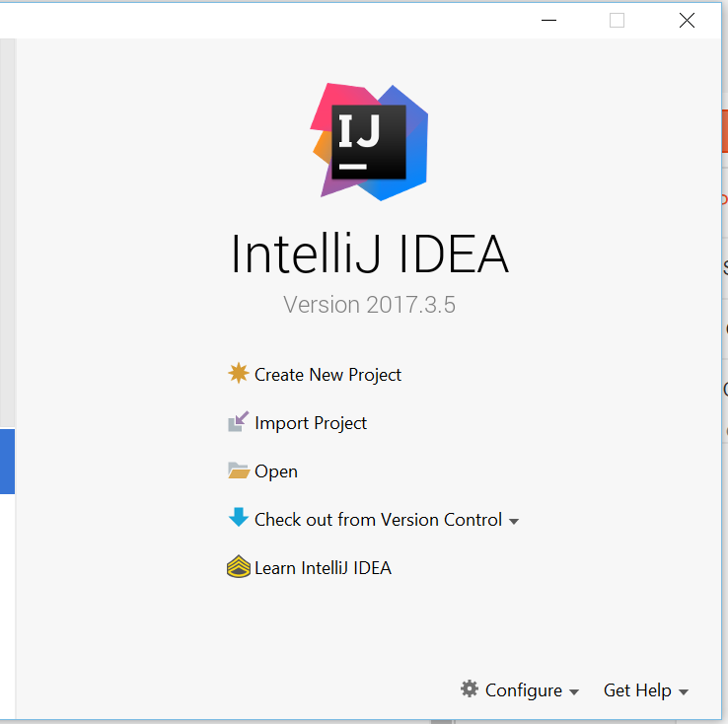Viewport: 728px width, 724px height.
Task: Click the Version 2017.3.5 text
Action: 370,305
